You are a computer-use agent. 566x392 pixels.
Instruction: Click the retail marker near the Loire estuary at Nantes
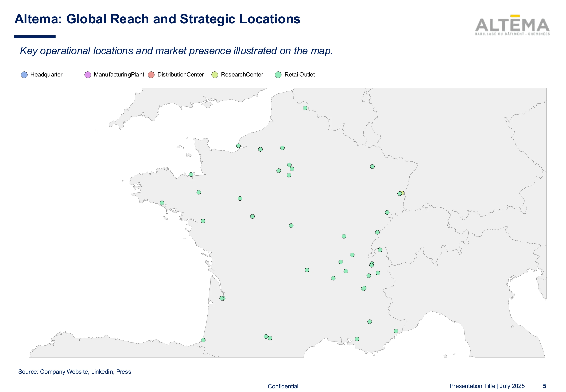(203, 221)
